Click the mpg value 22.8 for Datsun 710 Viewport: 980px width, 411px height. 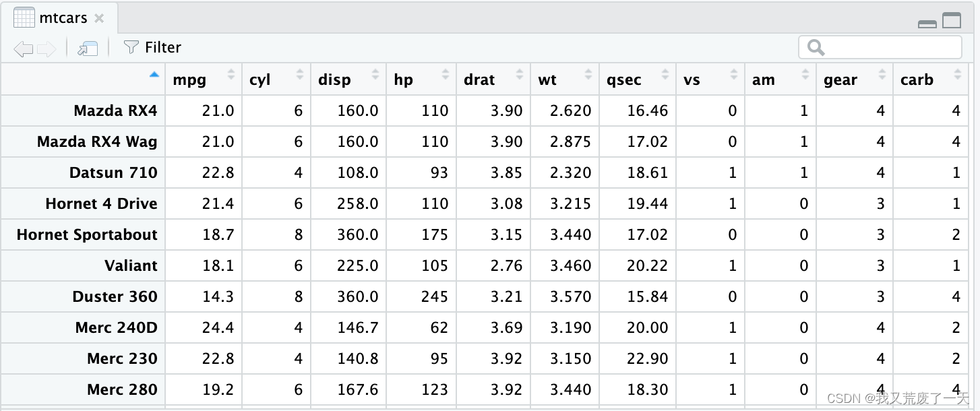pyautogui.click(x=218, y=172)
